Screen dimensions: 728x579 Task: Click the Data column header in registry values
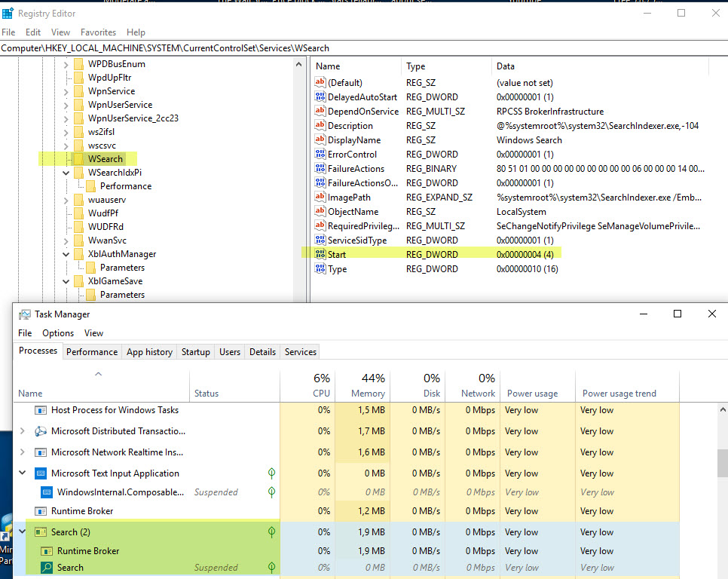pos(600,66)
